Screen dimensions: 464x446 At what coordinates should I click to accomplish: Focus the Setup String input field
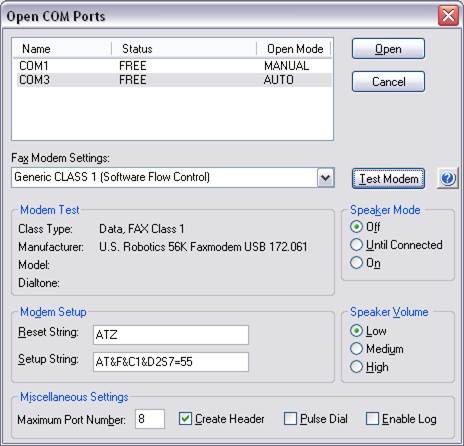tap(171, 362)
